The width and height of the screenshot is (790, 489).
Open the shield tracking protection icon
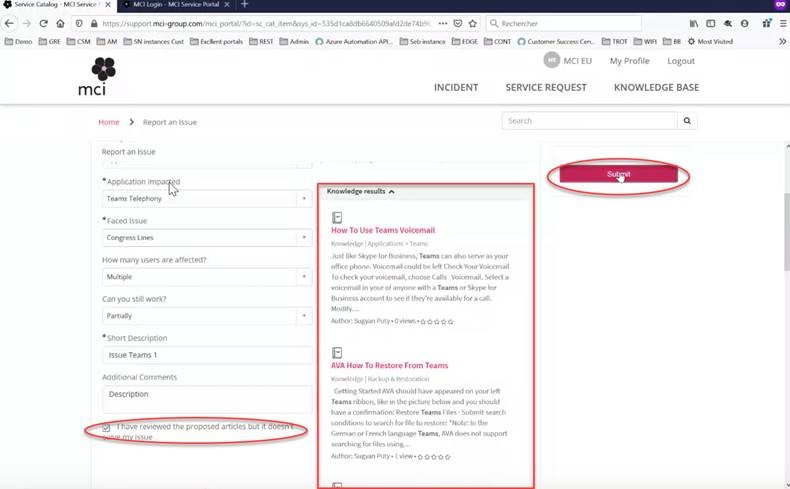[79, 23]
